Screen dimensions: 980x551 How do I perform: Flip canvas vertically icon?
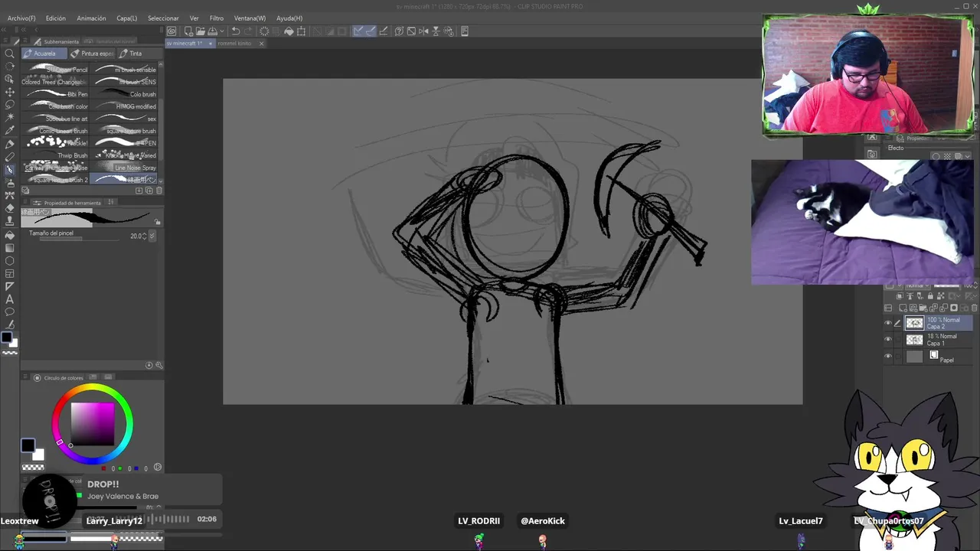tap(436, 31)
